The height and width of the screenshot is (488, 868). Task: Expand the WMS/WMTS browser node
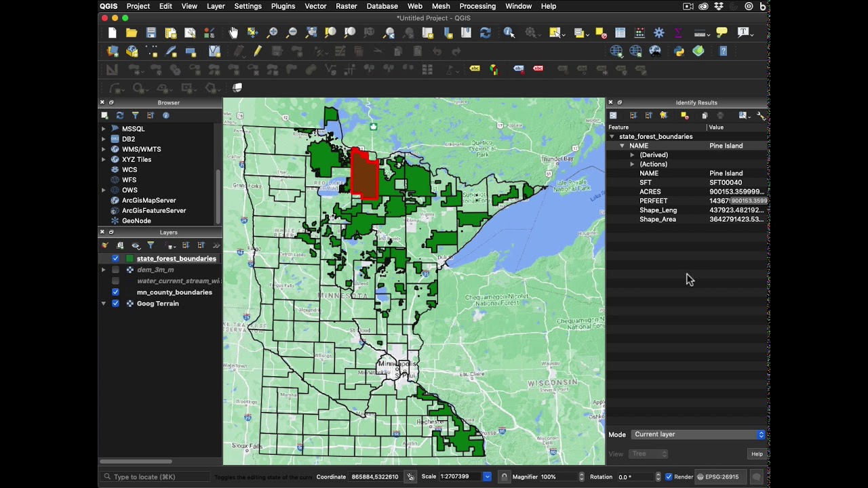104,149
